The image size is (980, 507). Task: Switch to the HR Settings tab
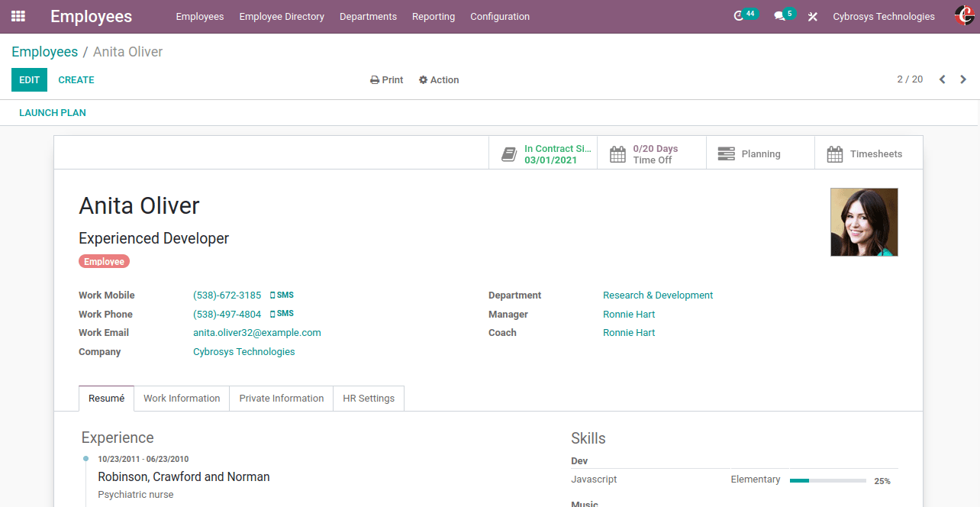[369, 398]
